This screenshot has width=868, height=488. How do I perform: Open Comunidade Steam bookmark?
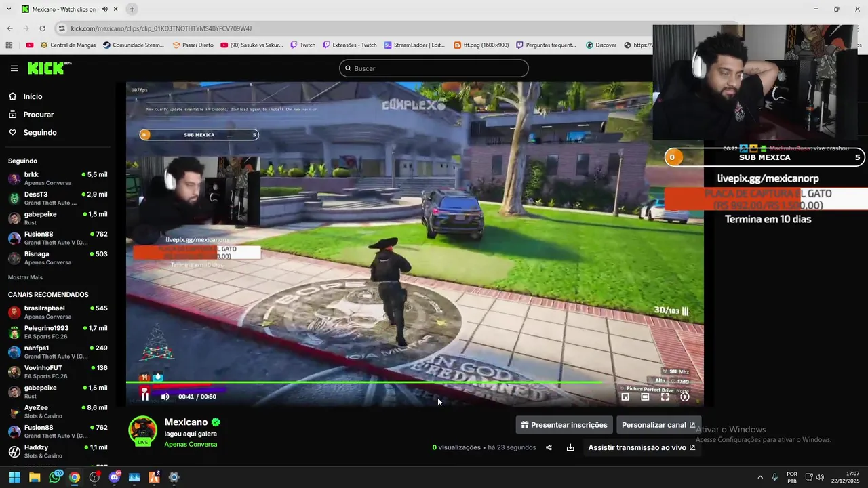134,45
